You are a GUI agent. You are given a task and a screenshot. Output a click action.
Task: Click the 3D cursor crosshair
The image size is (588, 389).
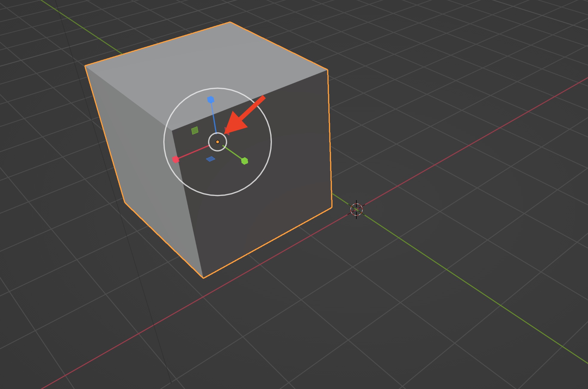356,209
